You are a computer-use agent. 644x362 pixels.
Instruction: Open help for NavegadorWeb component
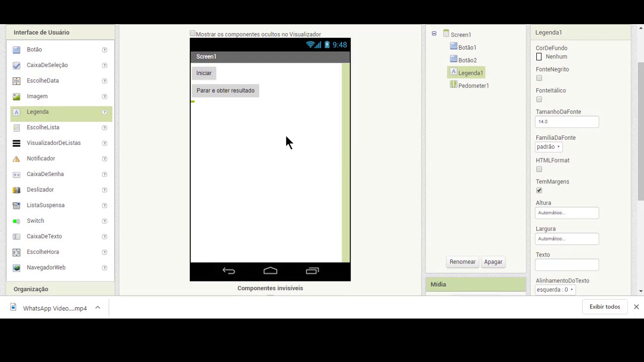[x=105, y=268]
